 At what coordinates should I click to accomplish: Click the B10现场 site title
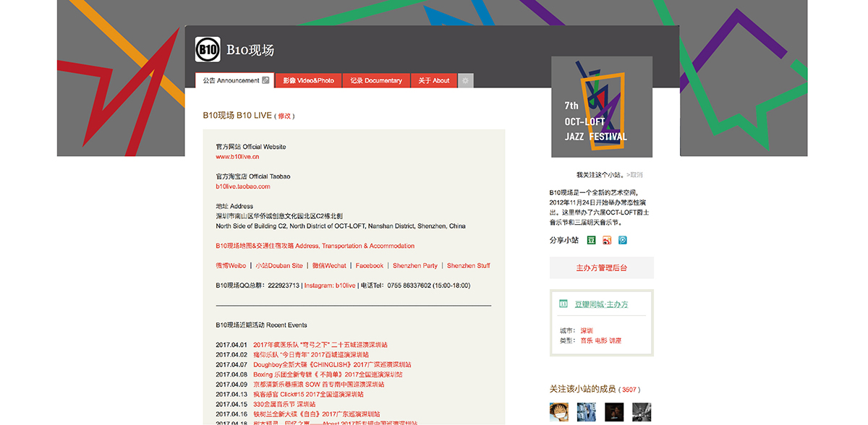(250, 51)
